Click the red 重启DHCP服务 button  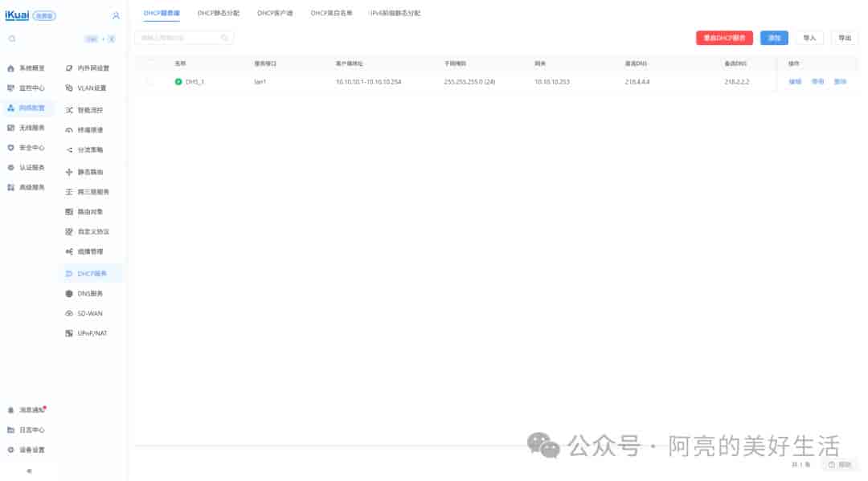724,38
